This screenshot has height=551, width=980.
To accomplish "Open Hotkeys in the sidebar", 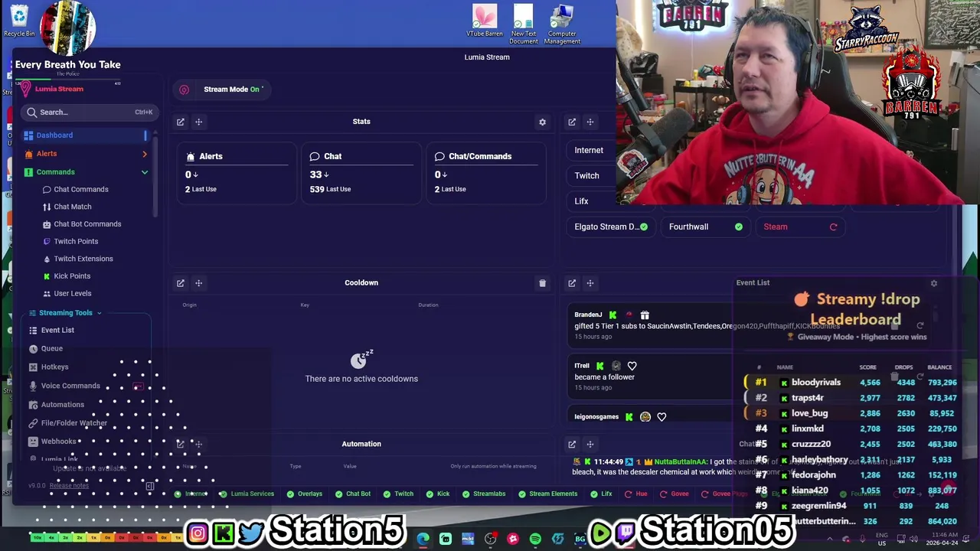I will (x=54, y=367).
